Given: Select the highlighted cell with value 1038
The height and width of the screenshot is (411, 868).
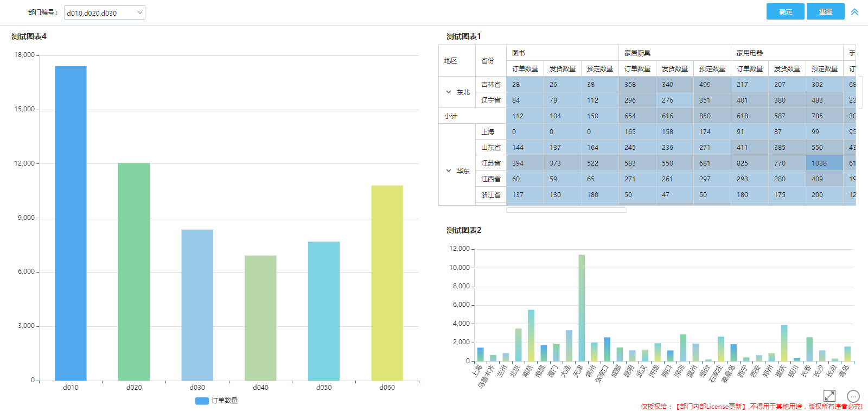Looking at the screenshot, I should click(824, 163).
